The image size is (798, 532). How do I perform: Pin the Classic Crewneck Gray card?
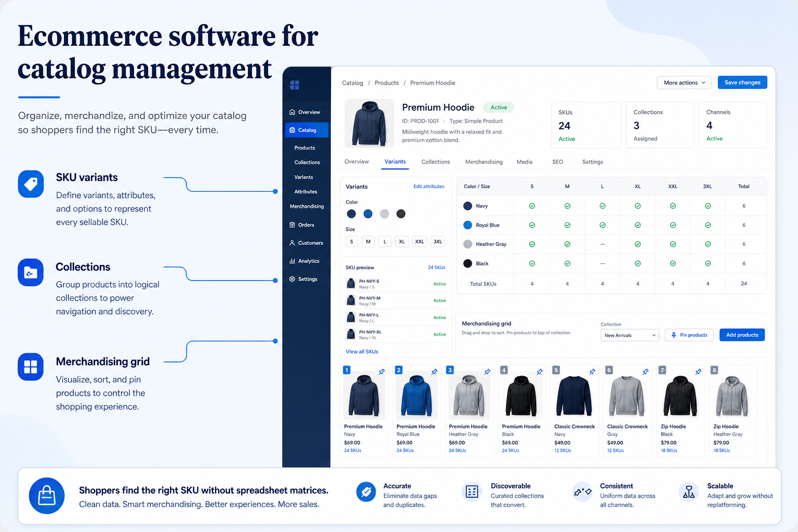click(x=645, y=371)
